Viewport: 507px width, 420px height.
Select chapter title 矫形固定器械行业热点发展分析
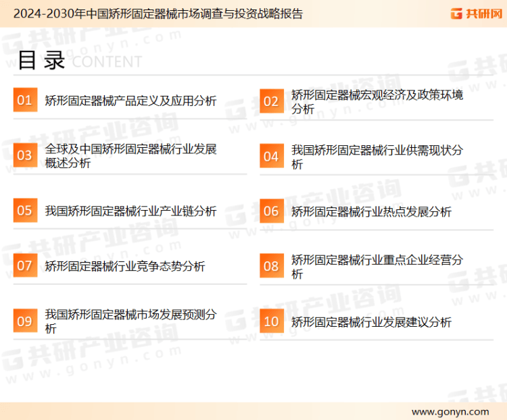371,211
